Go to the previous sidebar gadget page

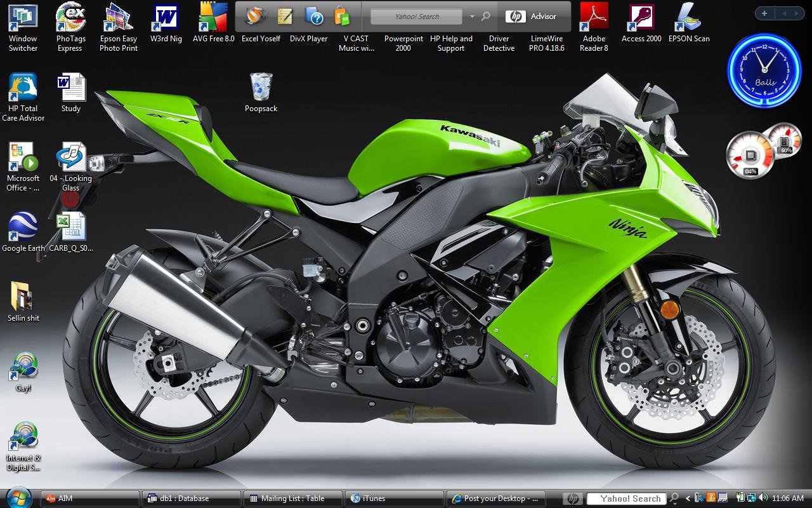coord(783,13)
